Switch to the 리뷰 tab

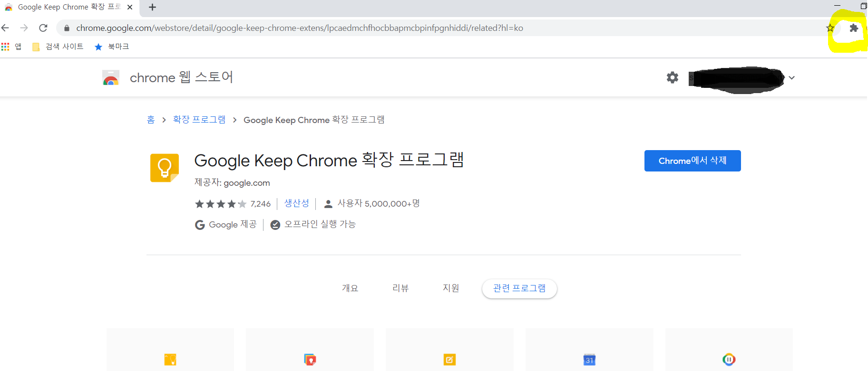[x=400, y=288]
